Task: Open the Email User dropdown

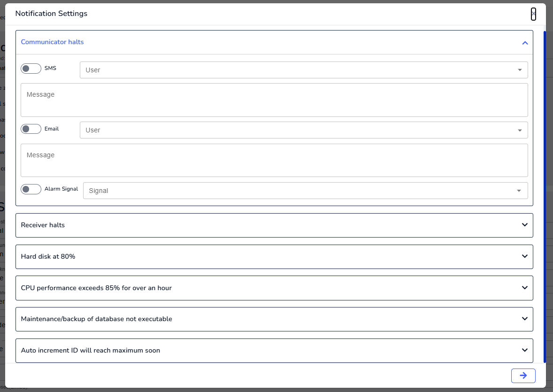Action: [x=303, y=130]
